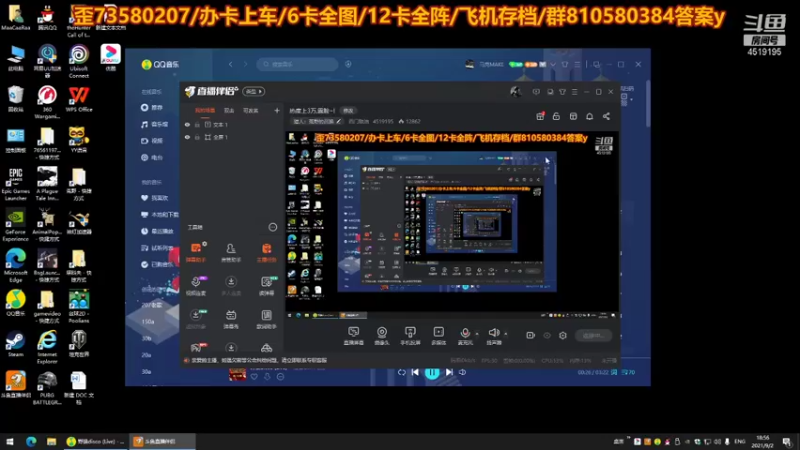Toggle visibility eye of 全屏1 source
Screen dimensions: 800x450
[187, 137]
